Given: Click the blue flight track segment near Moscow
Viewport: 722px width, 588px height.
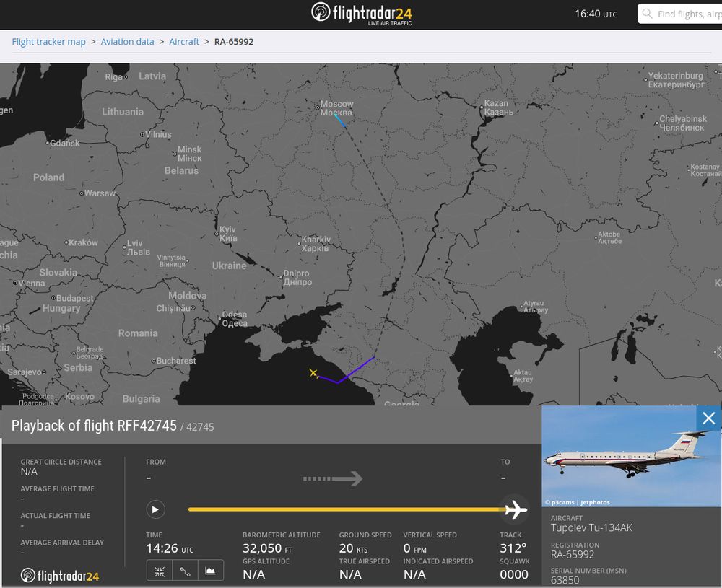Looking at the screenshot, I should point(340,120).
